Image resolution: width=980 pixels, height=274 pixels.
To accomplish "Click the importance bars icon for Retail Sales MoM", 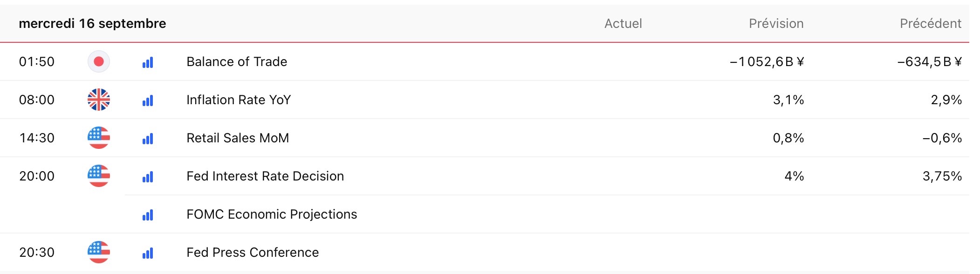I will pos(148,139).
